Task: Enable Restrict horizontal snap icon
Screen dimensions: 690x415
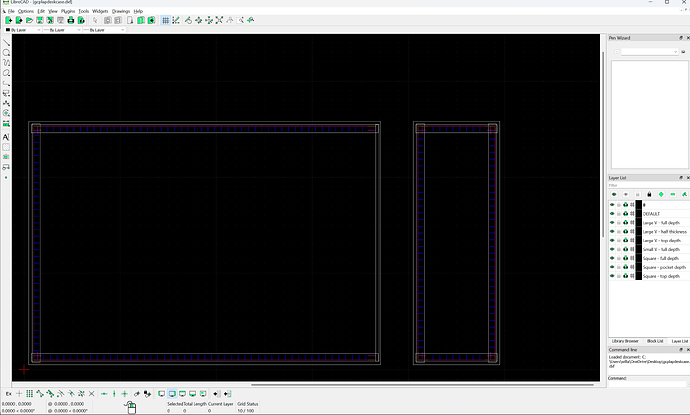Action: coord(104,393)
